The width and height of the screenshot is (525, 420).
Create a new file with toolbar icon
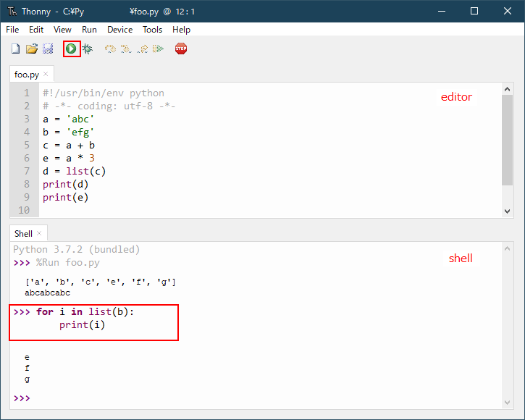15,49
